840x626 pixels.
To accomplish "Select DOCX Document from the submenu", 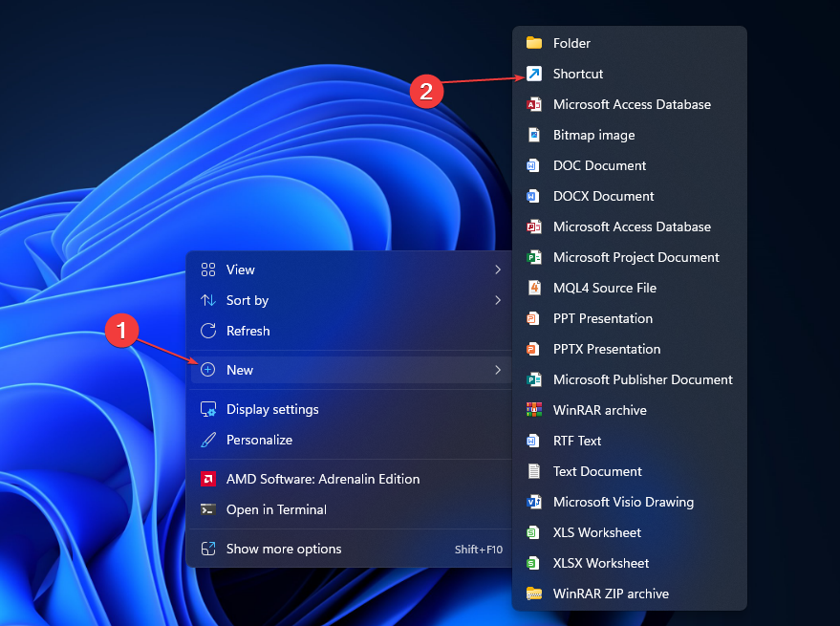I will (x=603, y=196).
